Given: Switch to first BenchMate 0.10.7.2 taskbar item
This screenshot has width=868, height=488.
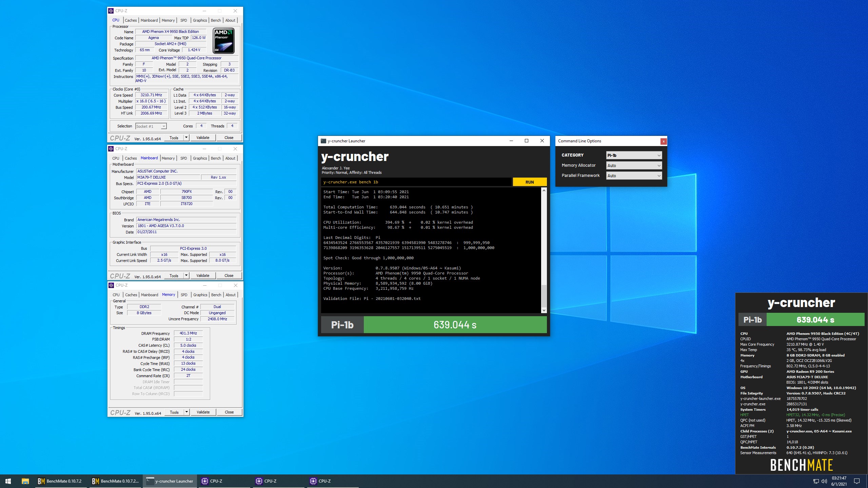Looking at the screenshot, I should point(60,481).
